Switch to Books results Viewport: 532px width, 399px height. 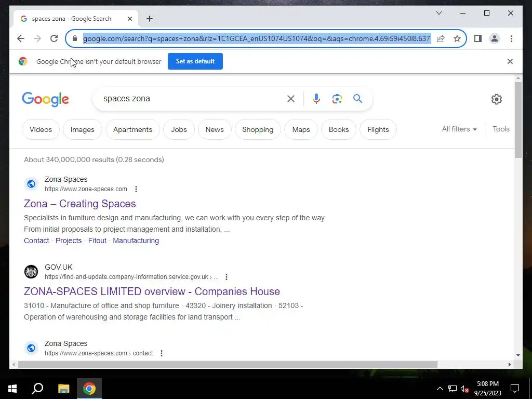point(339,129)
